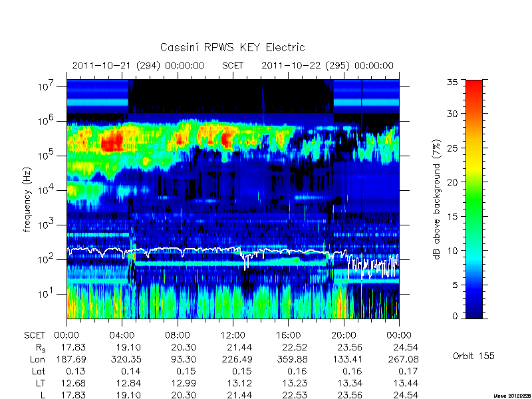Click the 30 value on the color scale
Screen dimensions: 532x399
[x=452, y=113]
